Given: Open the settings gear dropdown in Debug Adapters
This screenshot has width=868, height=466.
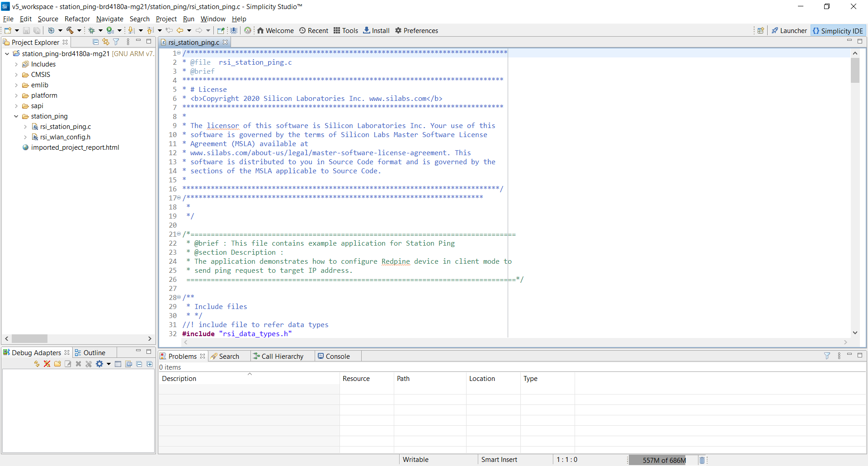Looking at the screenshot, I should tap(103, 364).
